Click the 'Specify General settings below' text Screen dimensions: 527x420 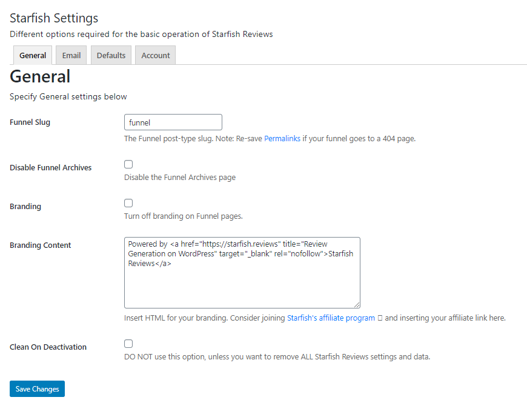[x=68, y=96]
